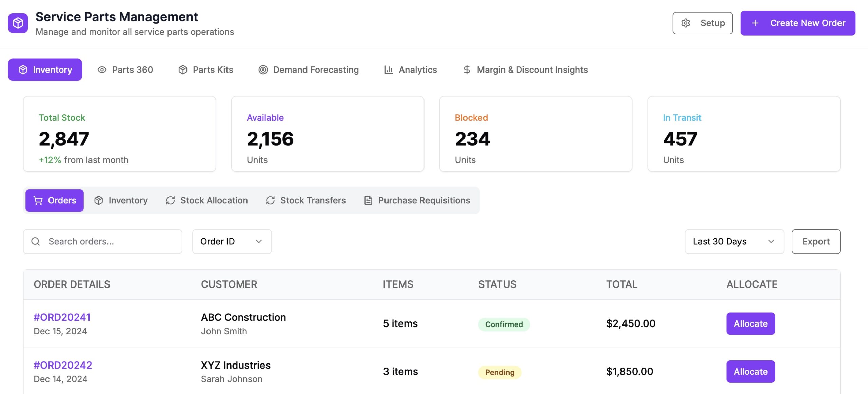Click the ALLOCATE column header

pyautogui.click(x=752, y=284)
